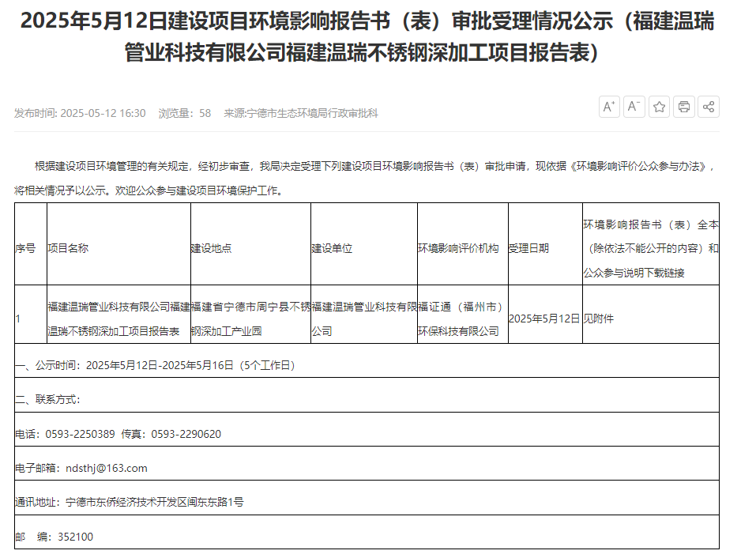
Task: Click the 建设单位 column header
Action: [x=332, y=248]
